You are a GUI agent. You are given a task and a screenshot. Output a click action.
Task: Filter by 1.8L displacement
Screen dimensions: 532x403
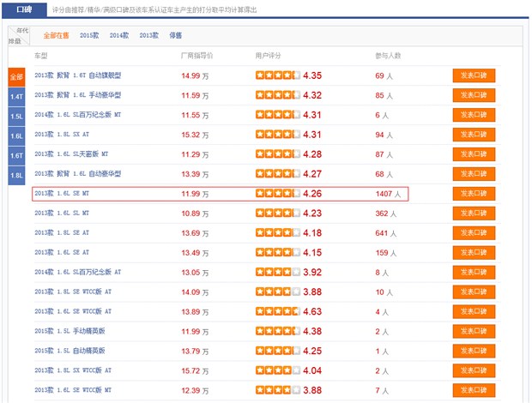coord(16,175)
